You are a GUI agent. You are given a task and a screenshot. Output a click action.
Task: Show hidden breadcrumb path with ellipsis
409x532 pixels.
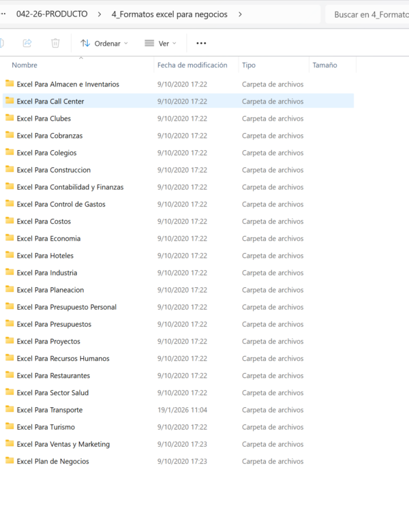[x=3, y=14]
